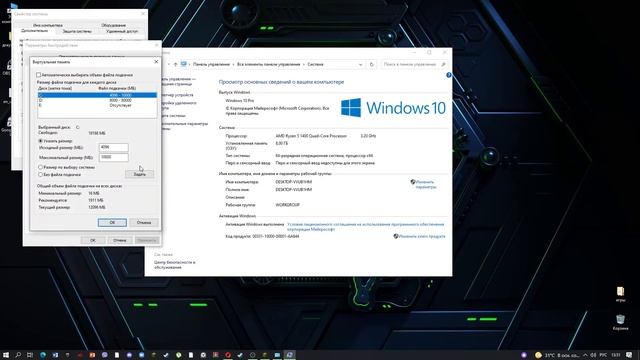Click 'Максимальный размер (МБ)' input field

tap(113, 157)
